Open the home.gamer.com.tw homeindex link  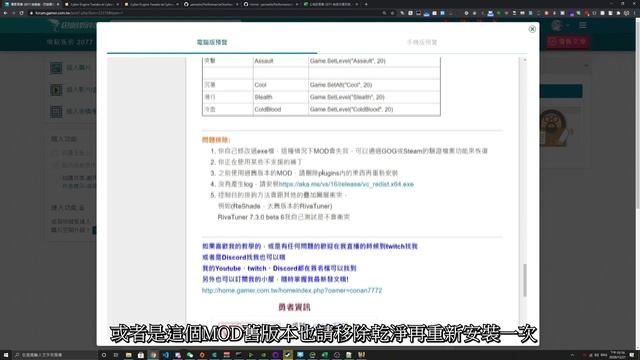coord(292,290)
